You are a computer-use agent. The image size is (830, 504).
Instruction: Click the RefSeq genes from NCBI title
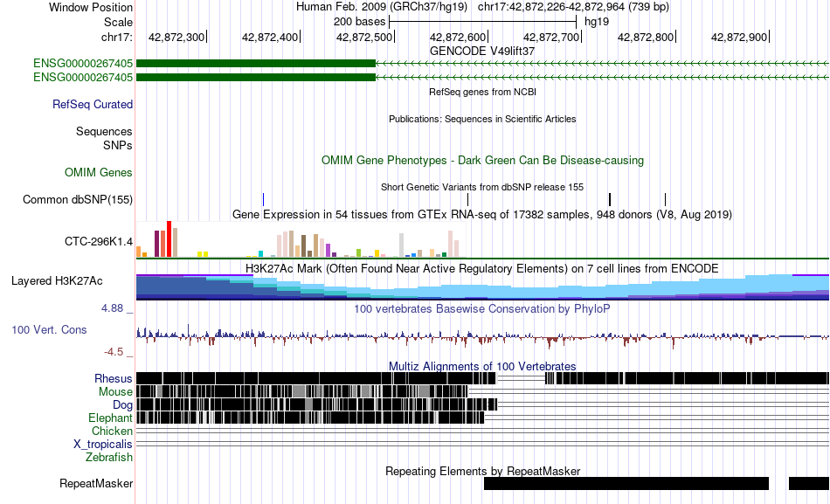pos(483,92)
